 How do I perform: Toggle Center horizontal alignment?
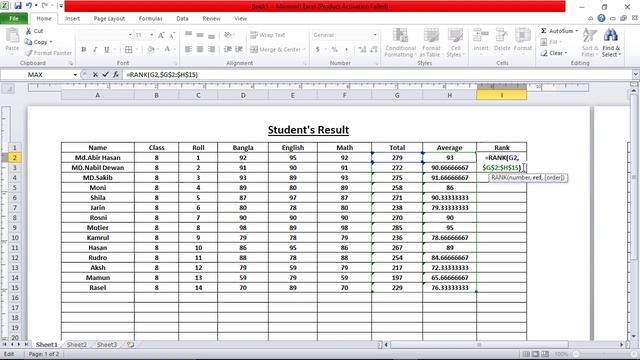[200, 49]
